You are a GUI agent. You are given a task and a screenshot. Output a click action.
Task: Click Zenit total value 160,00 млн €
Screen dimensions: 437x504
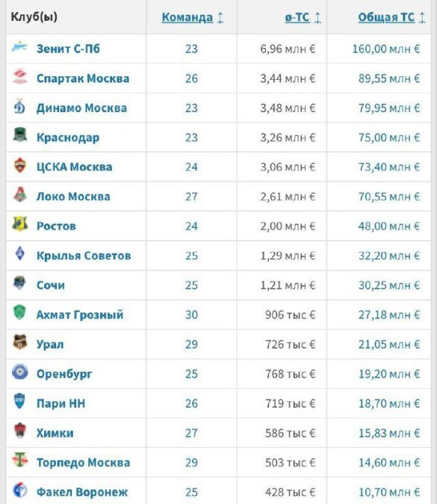click(x=386, y=49)
